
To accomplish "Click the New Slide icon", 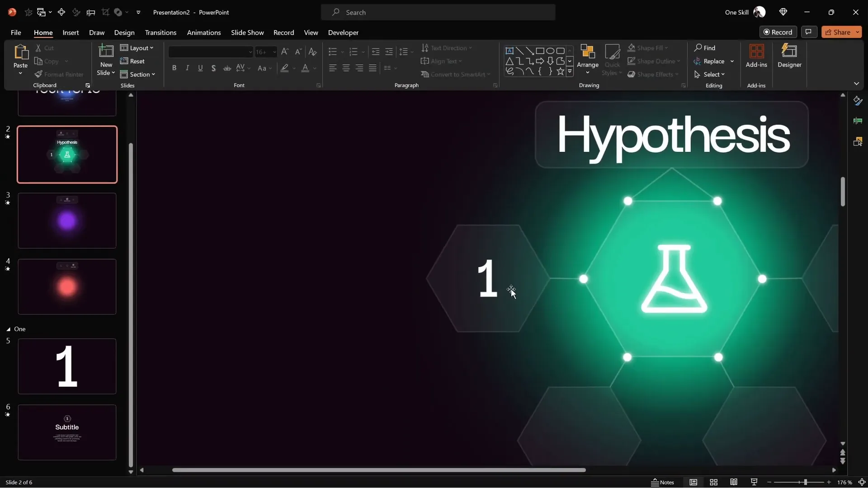I will pos(106,51).
